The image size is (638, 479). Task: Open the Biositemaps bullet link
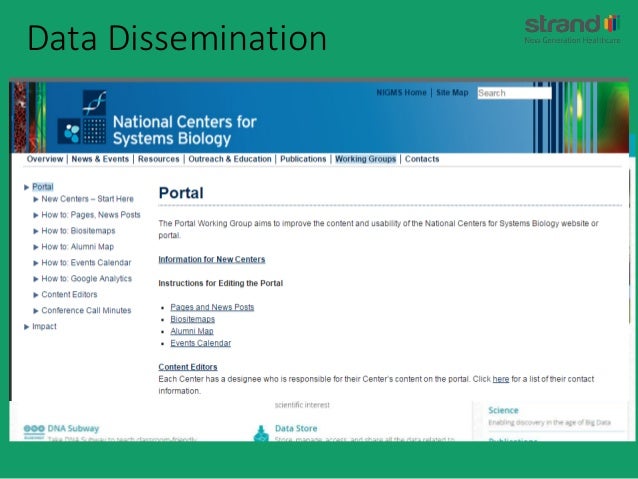(192, 319)
